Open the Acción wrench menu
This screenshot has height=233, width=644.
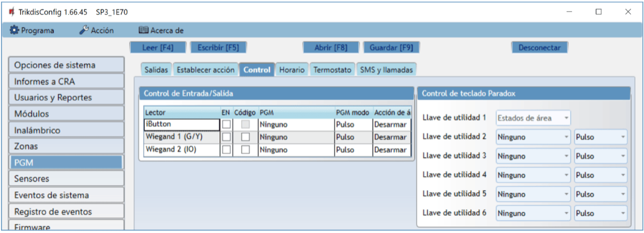97,31
